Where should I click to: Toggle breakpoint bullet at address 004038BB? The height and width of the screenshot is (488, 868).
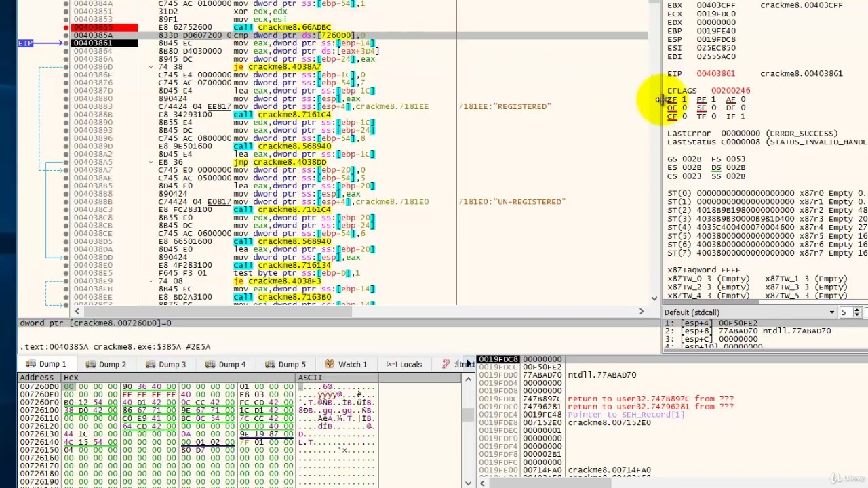coord(66,202)
